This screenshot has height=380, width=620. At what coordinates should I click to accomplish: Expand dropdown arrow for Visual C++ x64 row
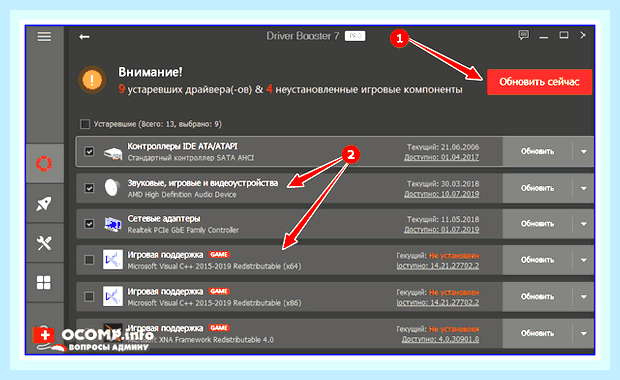584,260
